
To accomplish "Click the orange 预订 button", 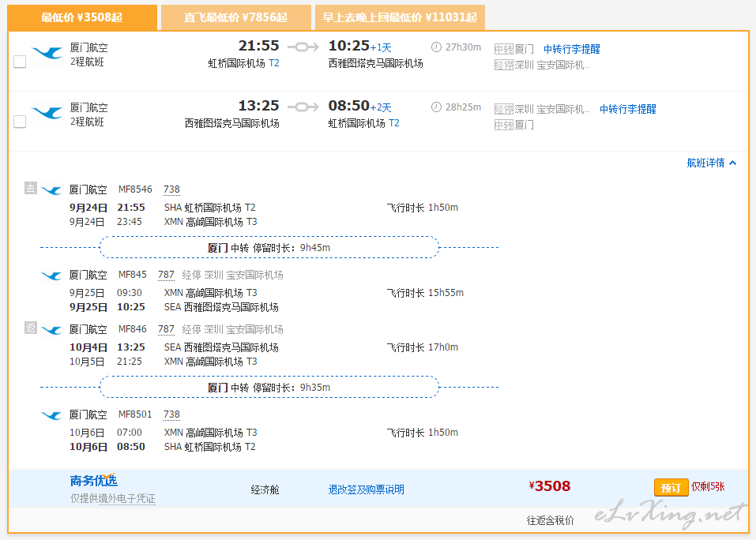I will pos(671,487).
